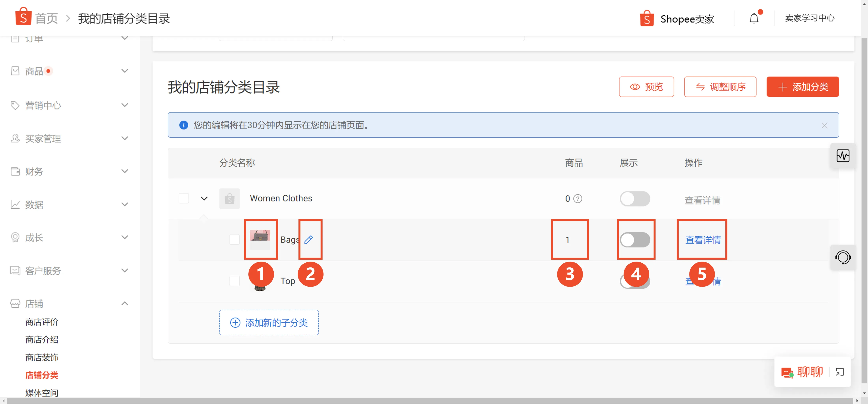This screenshot has width=868, height=404.
Task: Open 卖家学习中心
Action: pyautogui.click(x=810, y=18)
